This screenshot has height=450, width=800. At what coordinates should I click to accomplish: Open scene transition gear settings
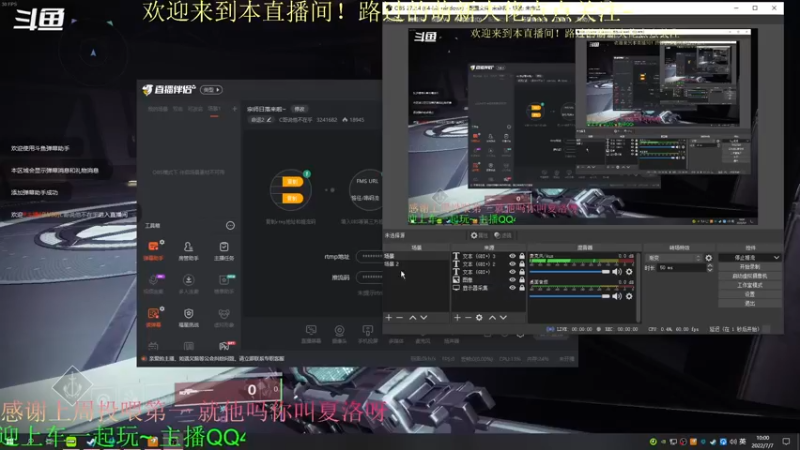click(x=709, y=258)
